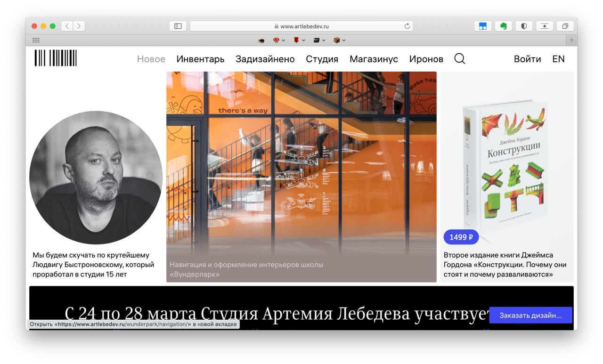Click the 1499 ₽ price badge

click(x=461, y=237)
